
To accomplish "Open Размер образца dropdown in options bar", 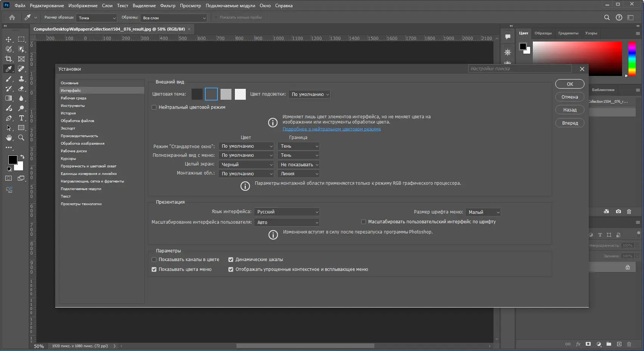I will coord(96,18).
